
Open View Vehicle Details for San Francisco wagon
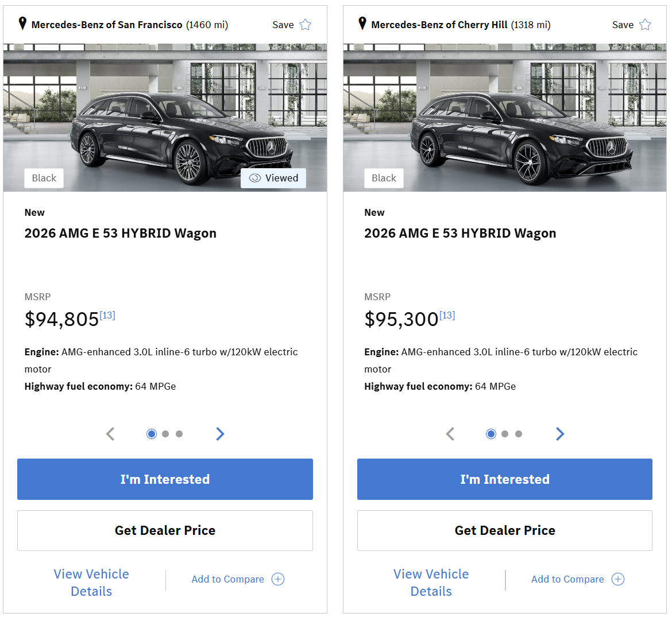point(91,582)
